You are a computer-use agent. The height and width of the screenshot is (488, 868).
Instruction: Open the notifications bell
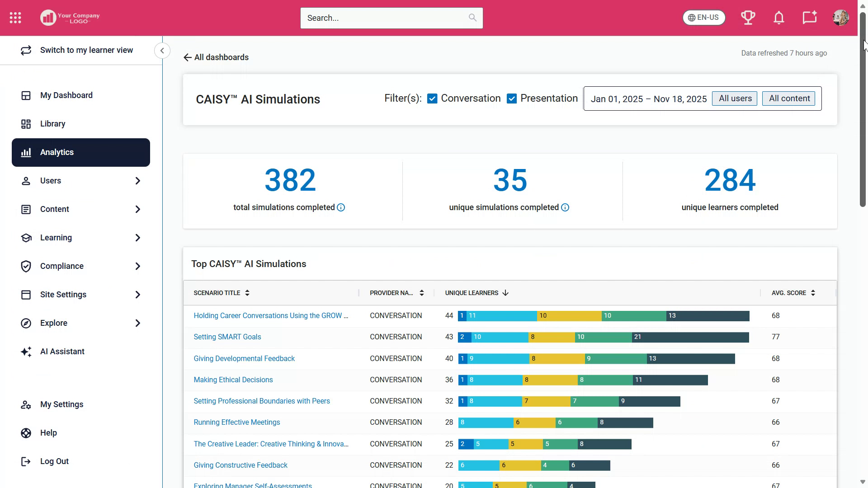778,18
